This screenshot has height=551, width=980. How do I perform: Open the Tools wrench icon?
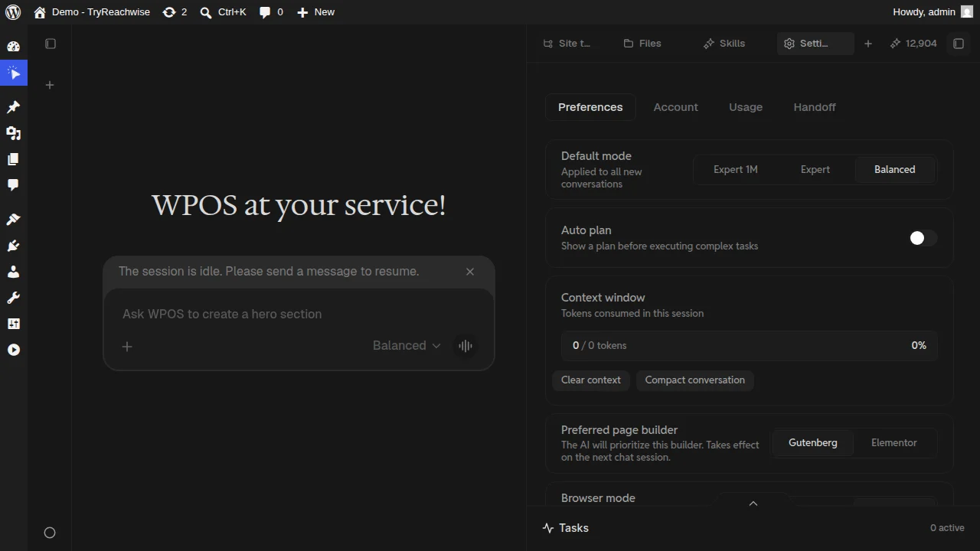click(x=14, y=298)
